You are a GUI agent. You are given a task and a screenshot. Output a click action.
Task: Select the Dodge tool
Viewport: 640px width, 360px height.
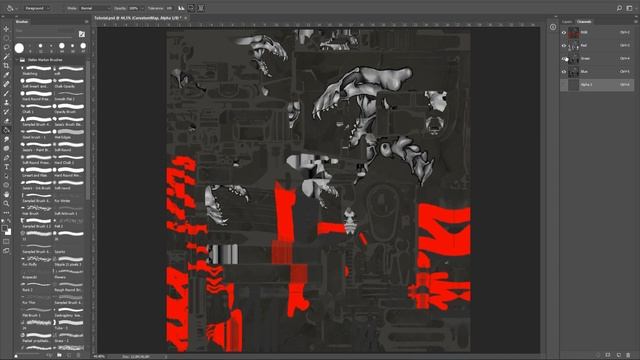(x=6, y=149)
